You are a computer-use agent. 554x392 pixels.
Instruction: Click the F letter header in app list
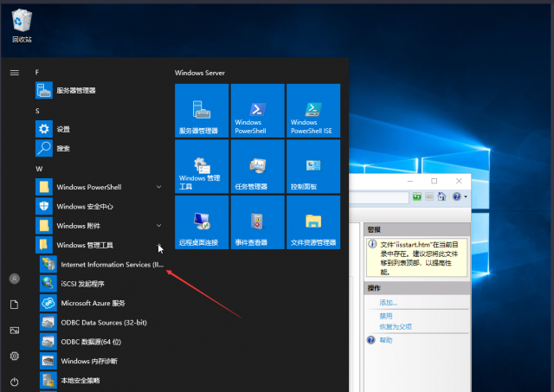[37, 72]
